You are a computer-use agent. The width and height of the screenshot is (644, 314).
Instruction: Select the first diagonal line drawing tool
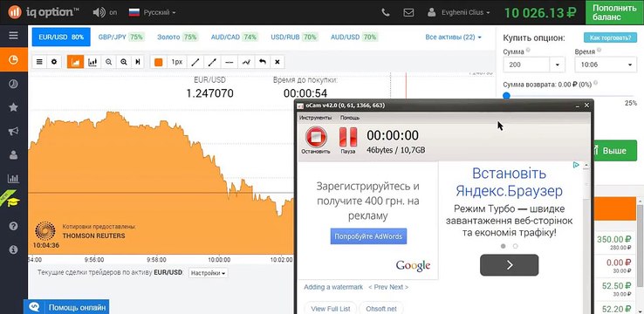[195, 62]
